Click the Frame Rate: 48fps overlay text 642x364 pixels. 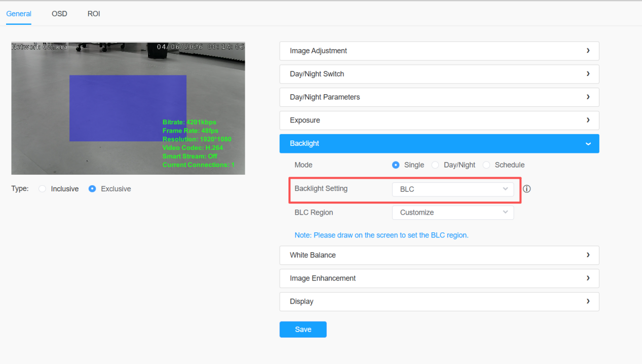[191, 131]
